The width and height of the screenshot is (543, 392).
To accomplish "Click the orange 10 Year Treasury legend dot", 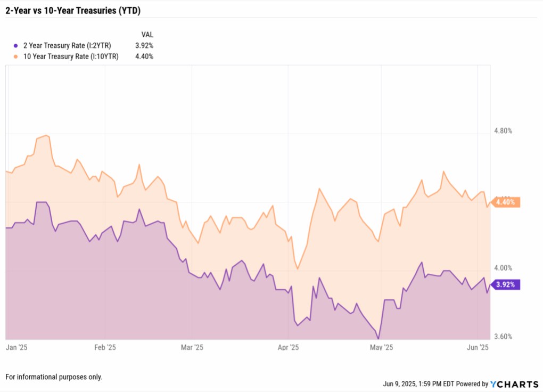I will [x=15, y=56].
